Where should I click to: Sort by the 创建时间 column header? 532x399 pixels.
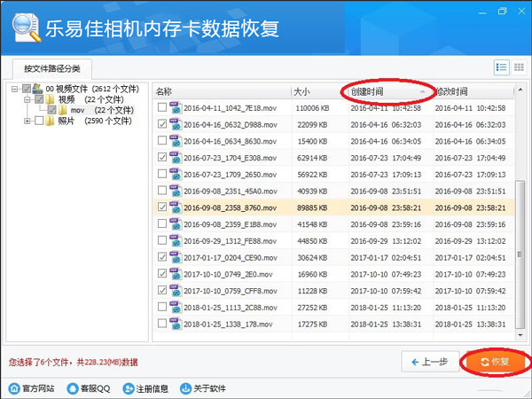coord(390,91)
